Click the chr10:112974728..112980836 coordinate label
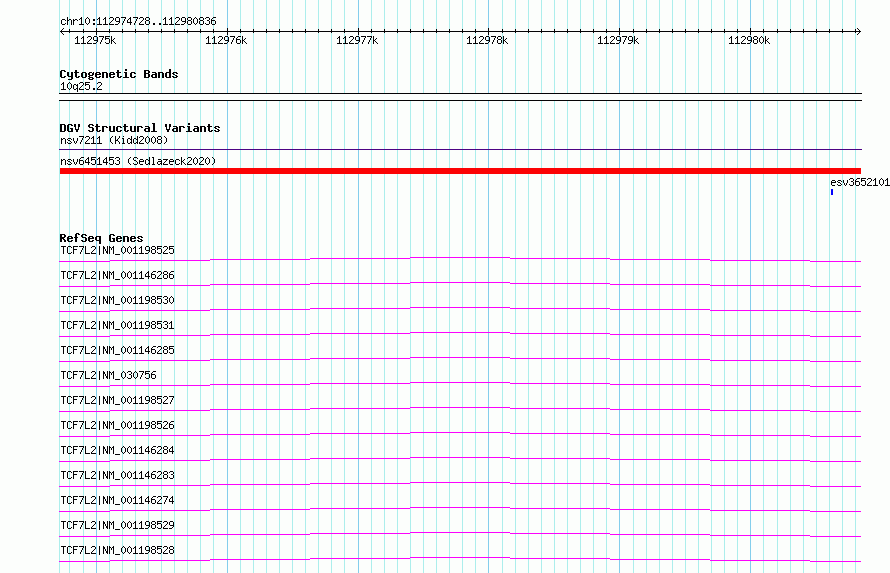 [138, 21]
